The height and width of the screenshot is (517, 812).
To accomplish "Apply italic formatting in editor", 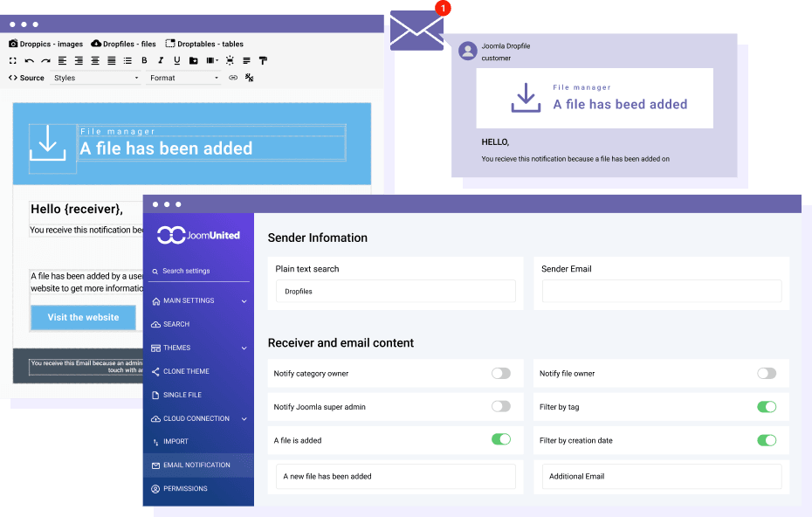I will (160, 61).
